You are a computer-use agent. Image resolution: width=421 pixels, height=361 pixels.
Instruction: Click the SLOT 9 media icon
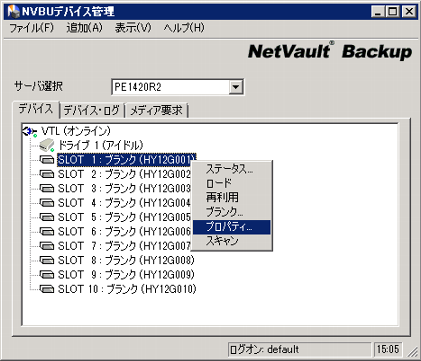47,274
